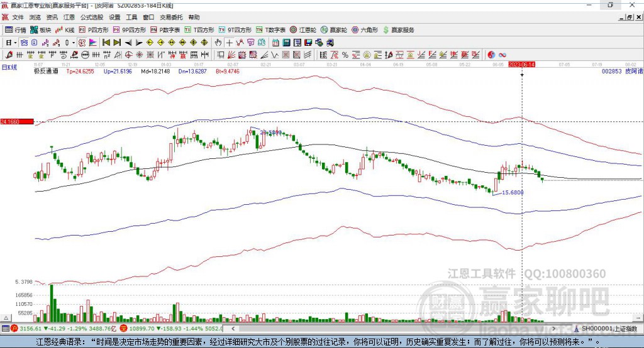Click the yin-yang icon in the drawing toolbar
The width and height of the screenshot is (644, 348).
491,55
